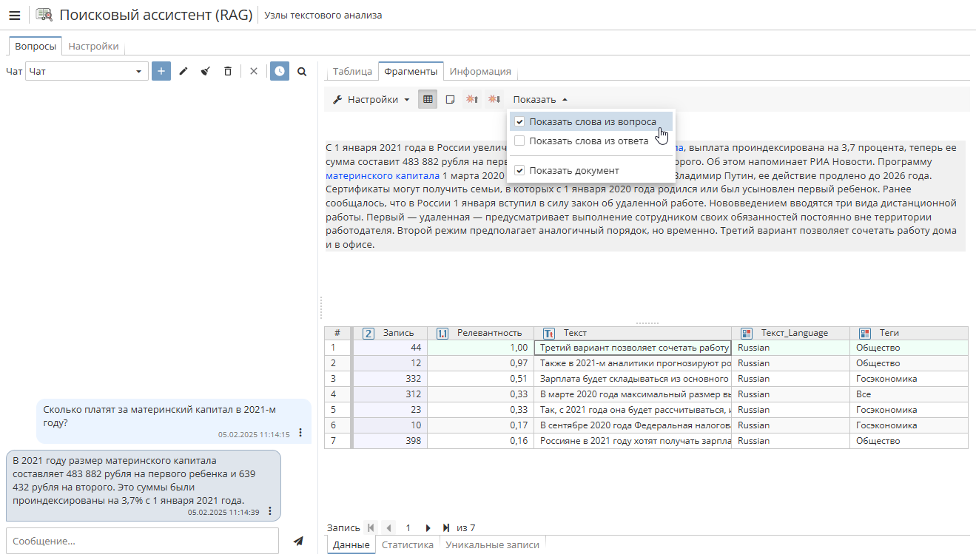Toggle the clock timestamps button

click(x=280, y=71)
